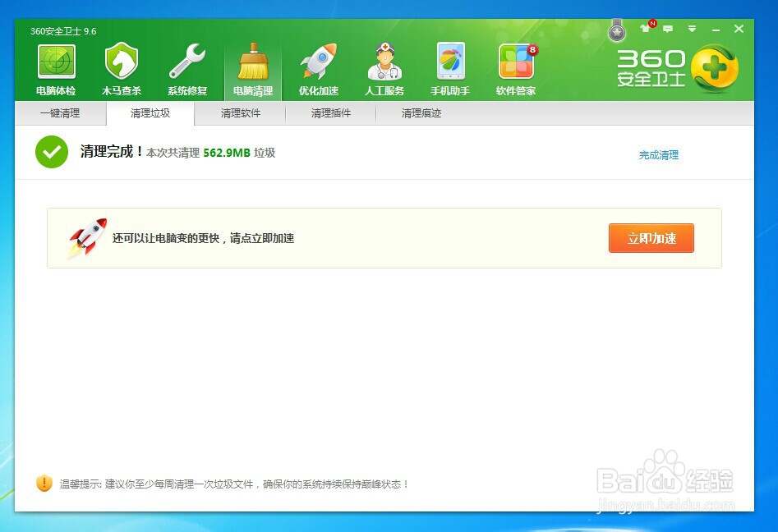Click the 温馨提示 tip text

(233, 484)
